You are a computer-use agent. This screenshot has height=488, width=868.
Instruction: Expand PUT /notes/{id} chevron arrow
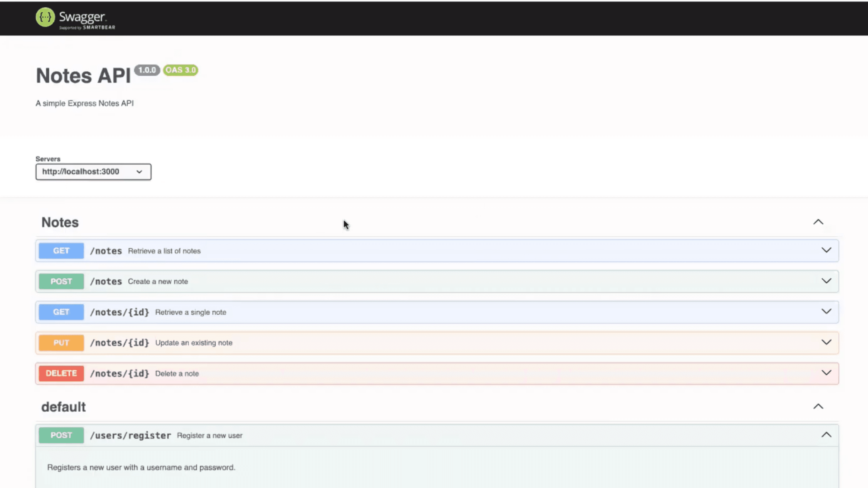[x=826, y=342]
